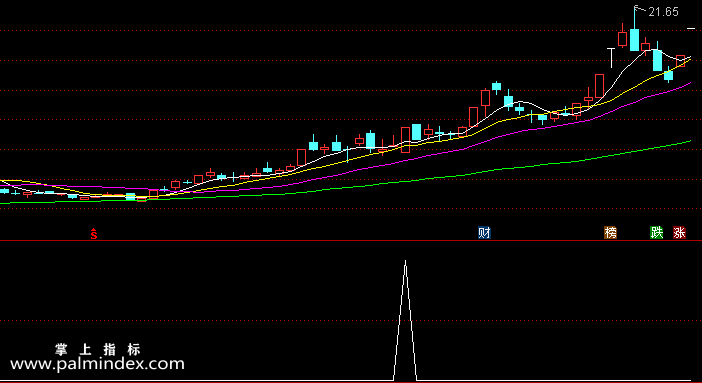Open the brown 榜 ranking marker icon
The image size is (702, 383).
point(611,233)
